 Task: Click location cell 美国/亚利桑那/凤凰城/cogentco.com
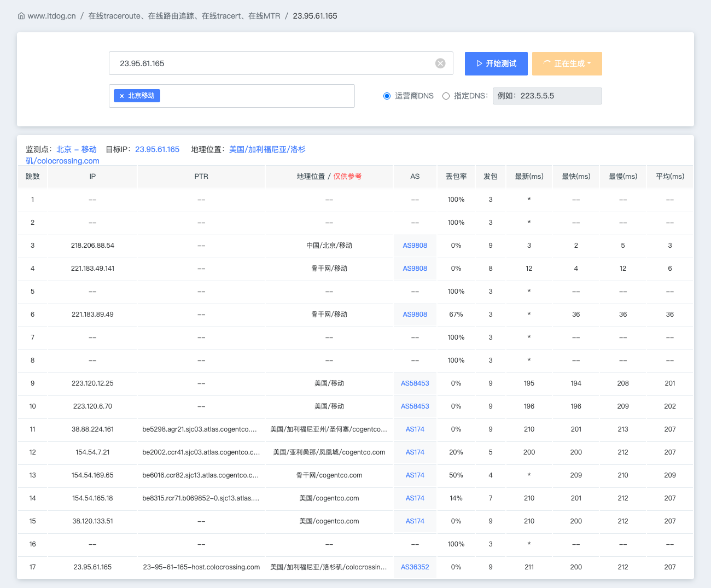point(329,452)
